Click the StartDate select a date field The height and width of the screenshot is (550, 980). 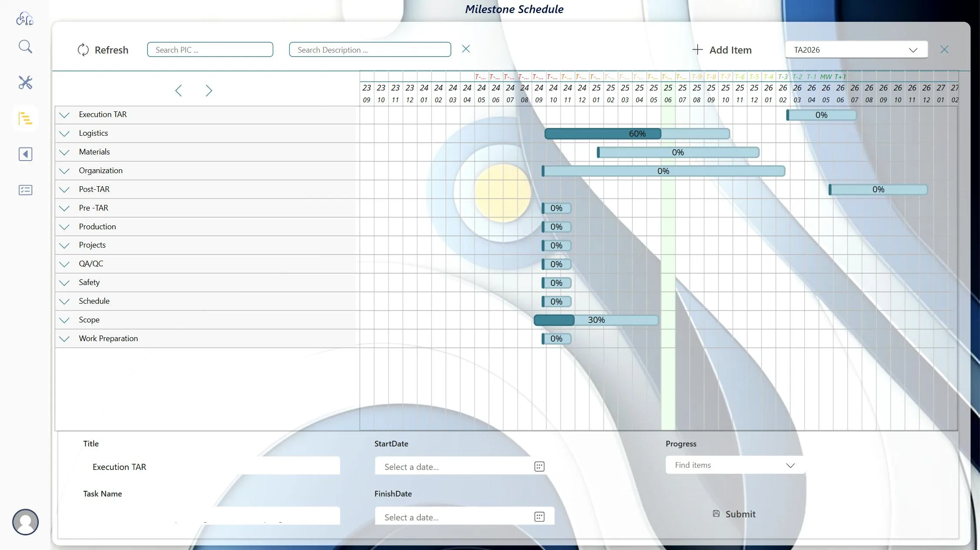464,466
